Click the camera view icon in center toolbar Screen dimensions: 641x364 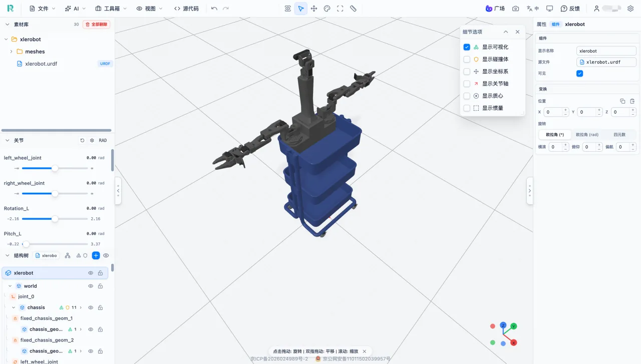(287, 9)
